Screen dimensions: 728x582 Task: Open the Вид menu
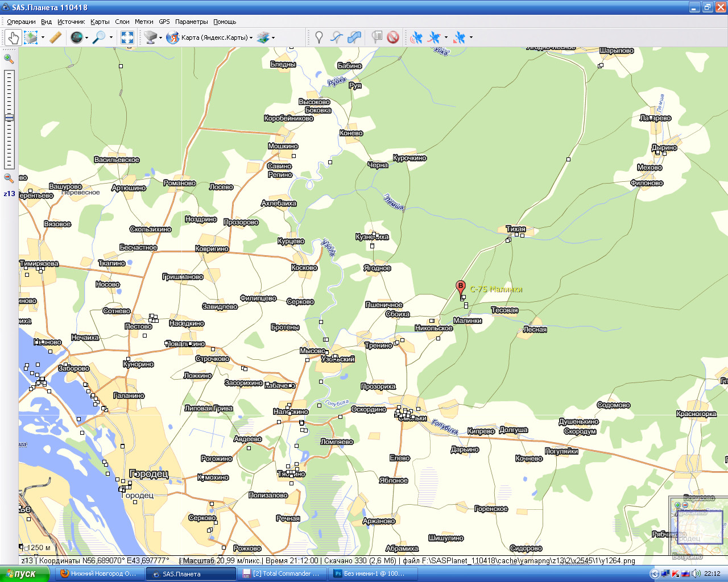point(46,22)
